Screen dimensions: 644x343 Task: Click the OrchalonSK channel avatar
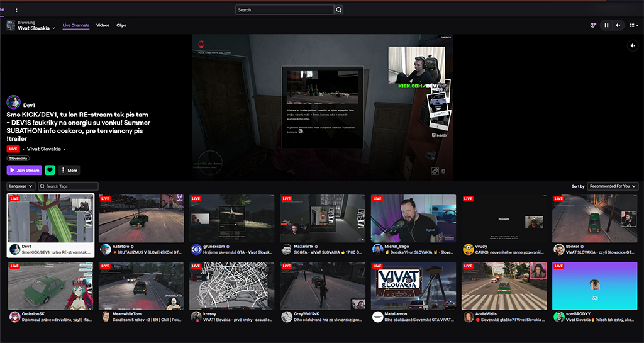click(15, 317)
